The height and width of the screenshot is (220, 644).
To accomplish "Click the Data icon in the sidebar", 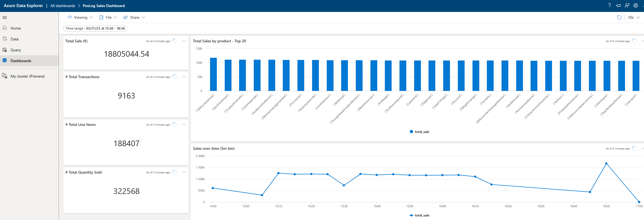I will [5, 39].
